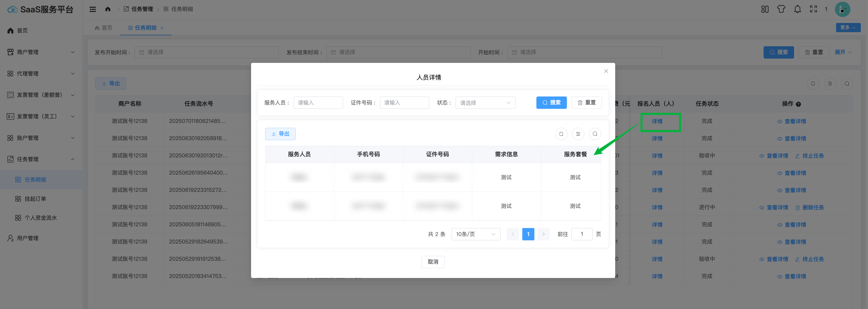The width and height of the screenshot is (868, 309).
Task: Open column settings icon in the personnel dialog
Action: (578, 134)
